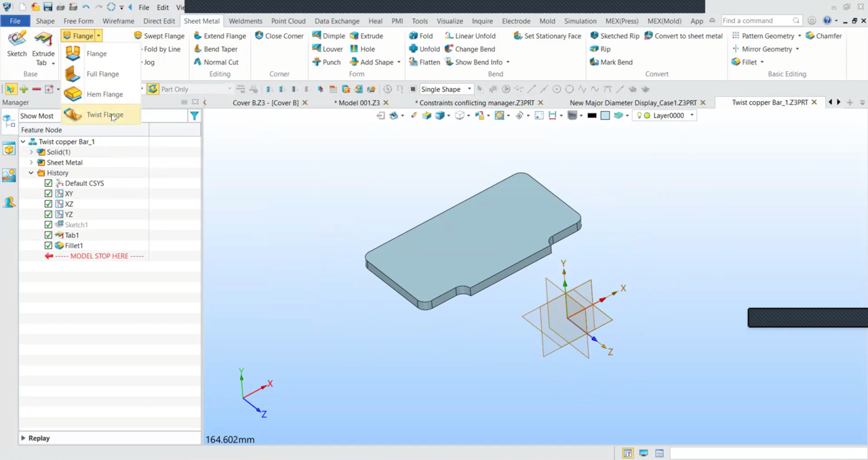The image size is (868, 460).
Task: Click the black color swatch in view toolbar
Action: tap(592, 116)
